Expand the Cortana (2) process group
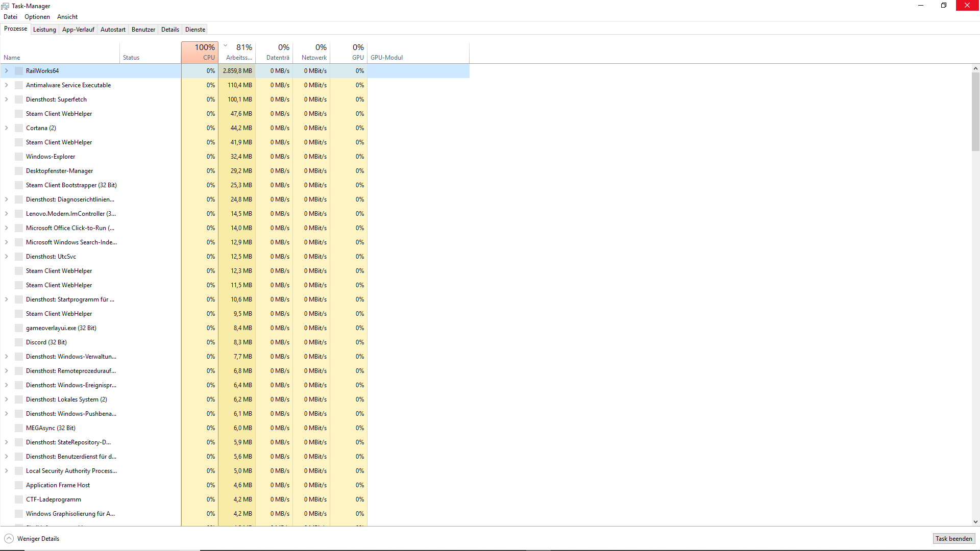980x551 pixels. pyautogui.click(x=7, y=128)
